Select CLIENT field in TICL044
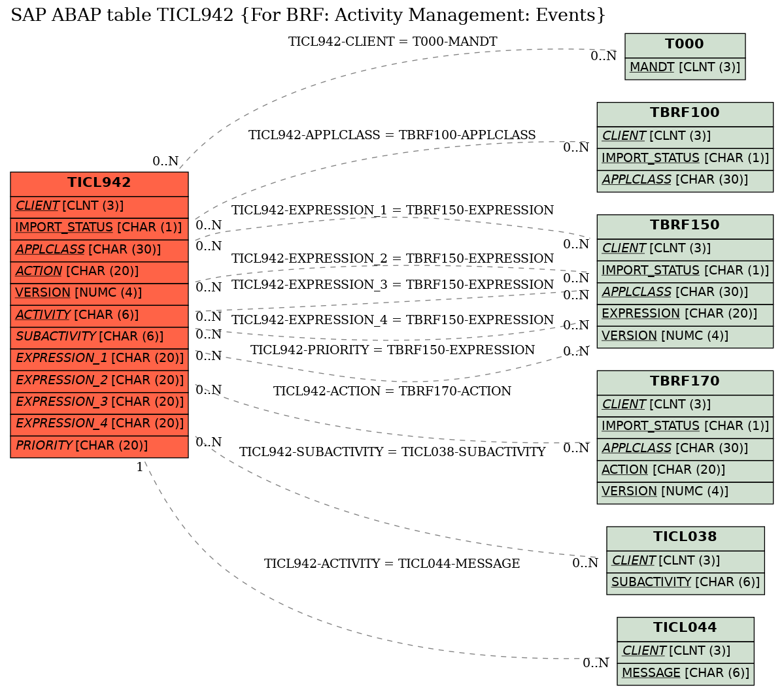Screen dimensions: 784x692 coord(685,651)
